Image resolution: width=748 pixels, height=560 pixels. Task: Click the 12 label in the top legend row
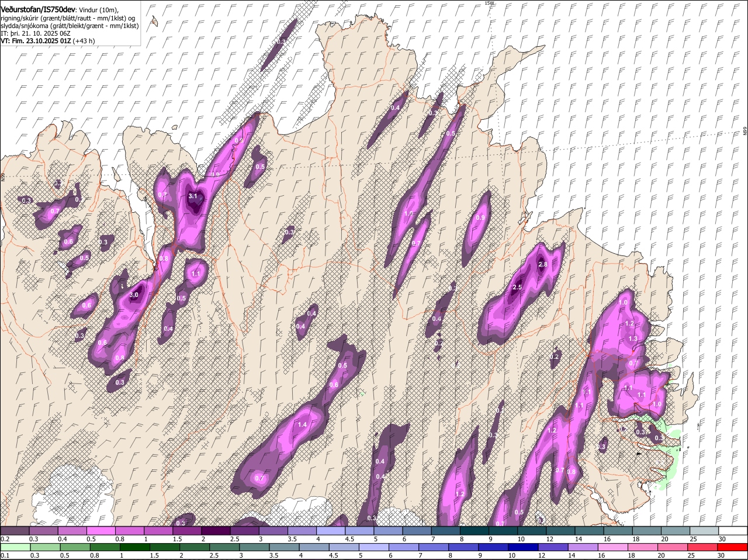pos(549,538)
